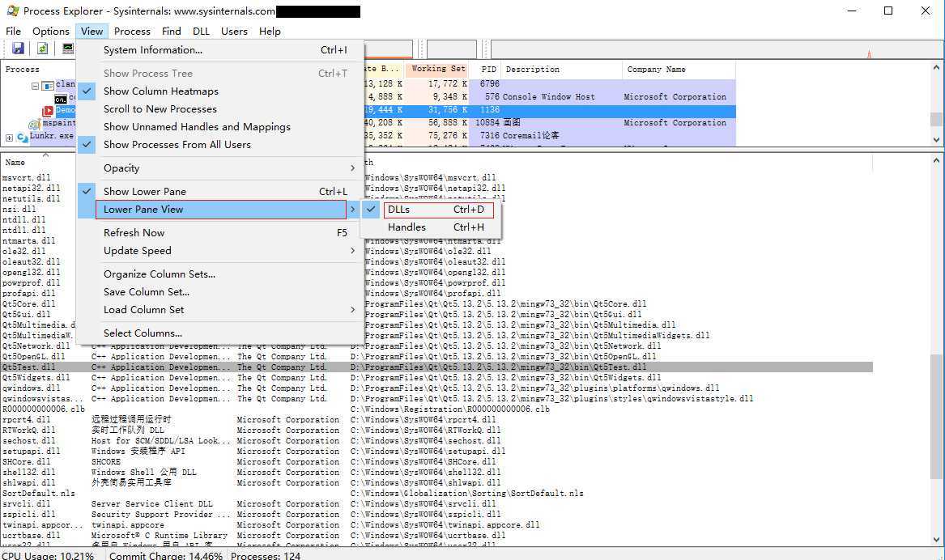This screenshot has height=560, width=945.
Task: Open the Help menu
Action: tap(270, 32)
